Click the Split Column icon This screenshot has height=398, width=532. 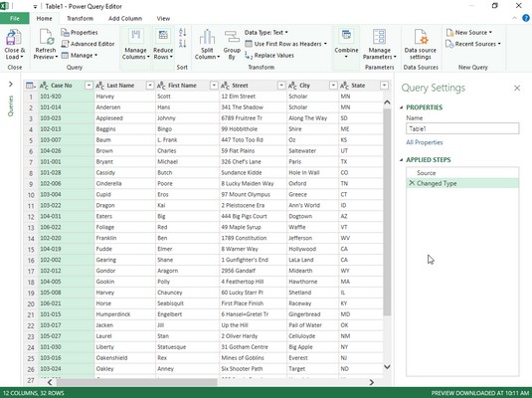pyautogui.click(x=207, y=37)
